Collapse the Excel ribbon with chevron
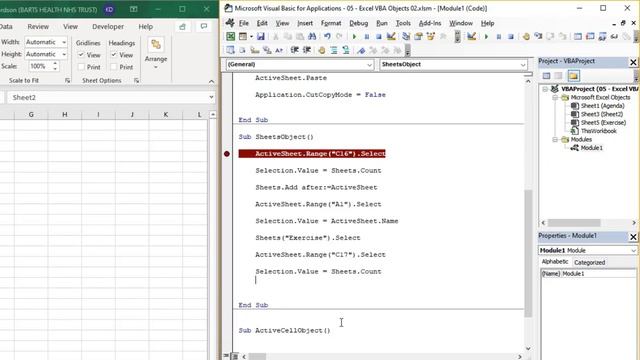 coord(211,82)
